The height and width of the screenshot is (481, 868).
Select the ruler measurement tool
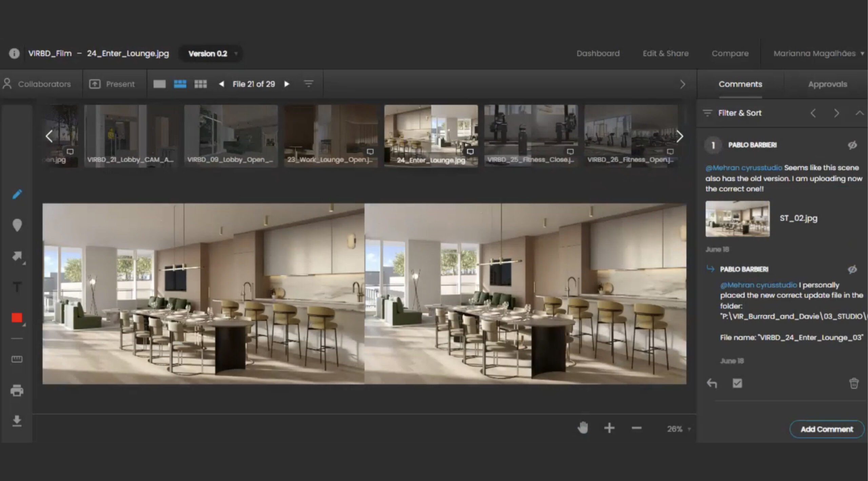tap(17, 359)
